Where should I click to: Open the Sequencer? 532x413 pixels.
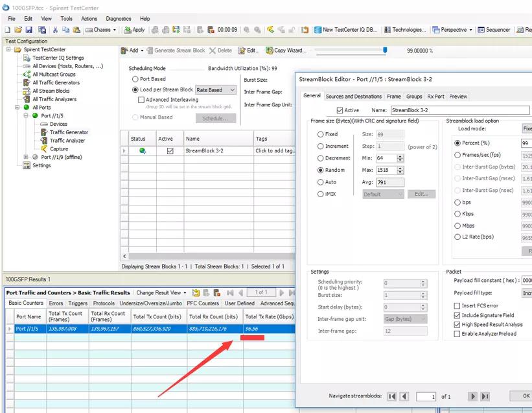tap(494, 30)
